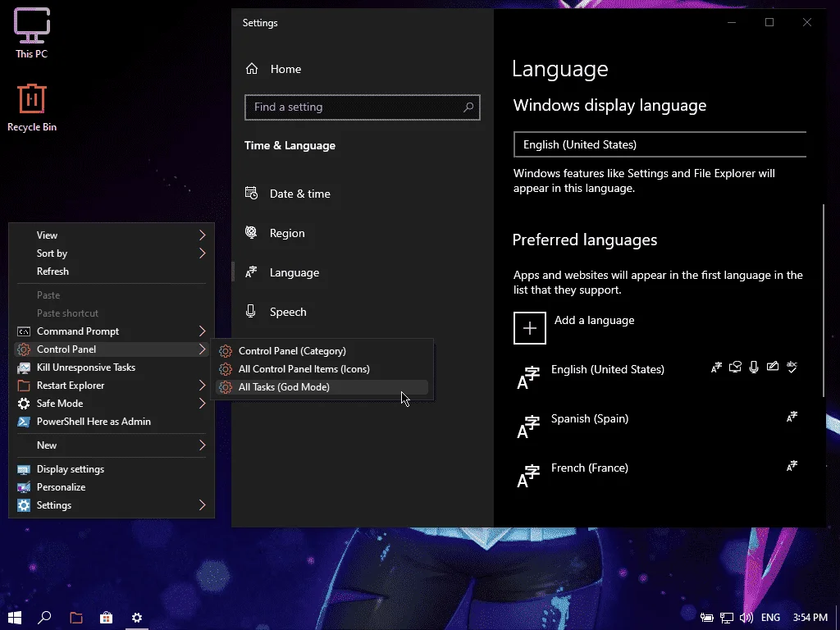Click the display language icon on the Spanish row
Screen dimensions: 840x630
[792, 416]
